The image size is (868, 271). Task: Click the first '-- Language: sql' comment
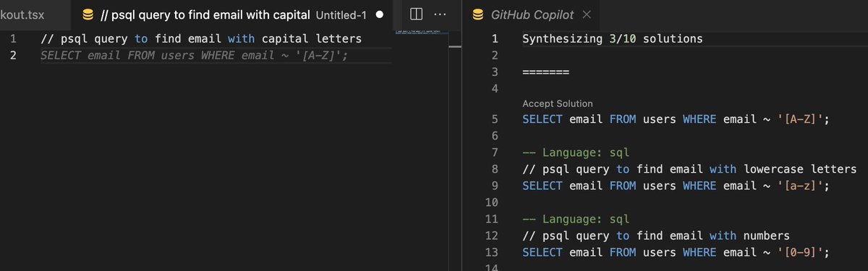tap(576, 152)
